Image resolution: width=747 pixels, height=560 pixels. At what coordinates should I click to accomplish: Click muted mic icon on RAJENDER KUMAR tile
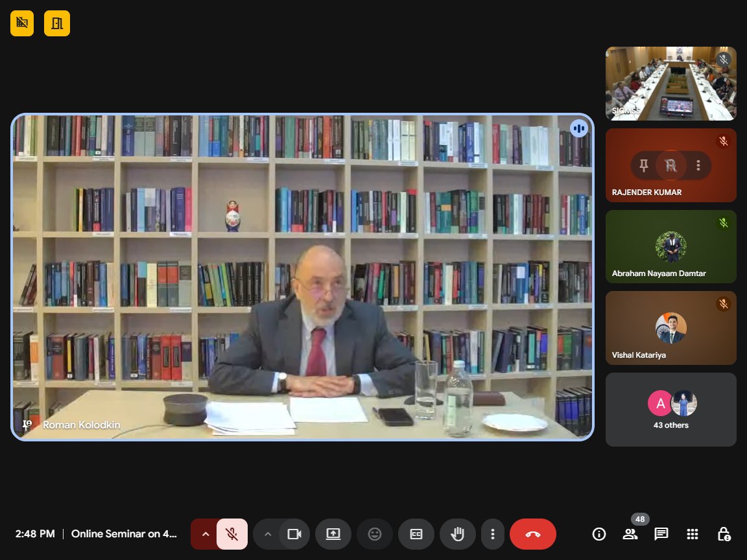(724, 141)
